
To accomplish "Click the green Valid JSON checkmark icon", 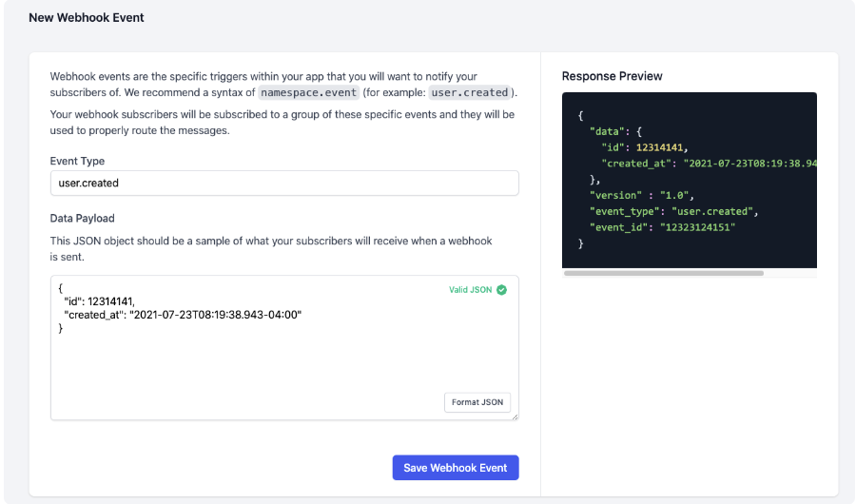I will click(x=502, y=290).
